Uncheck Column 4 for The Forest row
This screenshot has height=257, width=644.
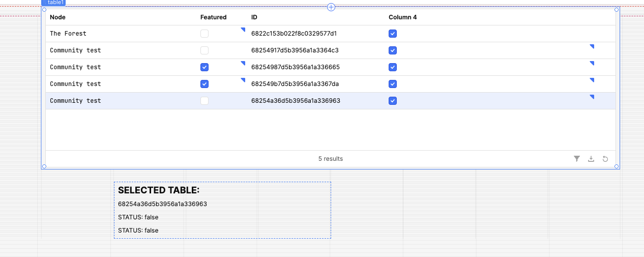393,34
